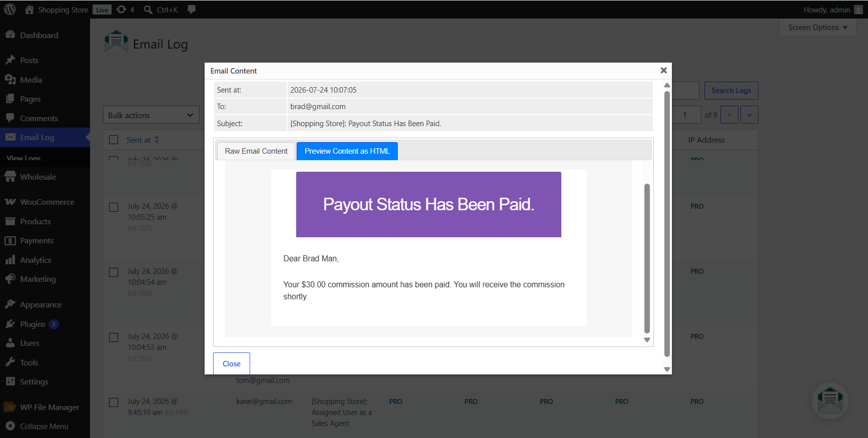Click the Collapse Menu arrow icon
The image size is (868, 438).
tap(10, 426)
